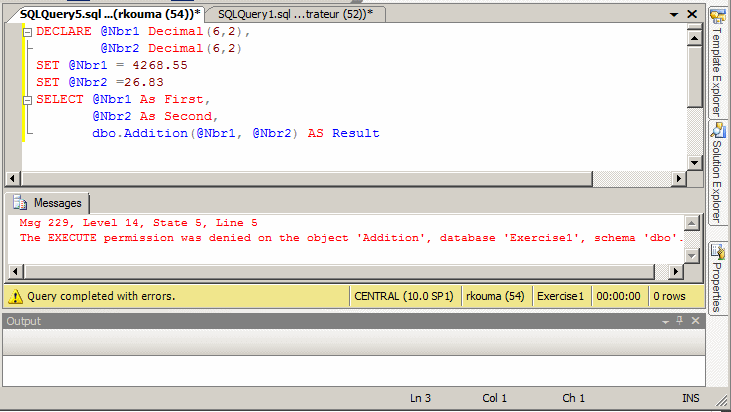Screen dimensions: 731x412
Task: Click the Messages horizontal scroll left arrow
Action: 15,271
